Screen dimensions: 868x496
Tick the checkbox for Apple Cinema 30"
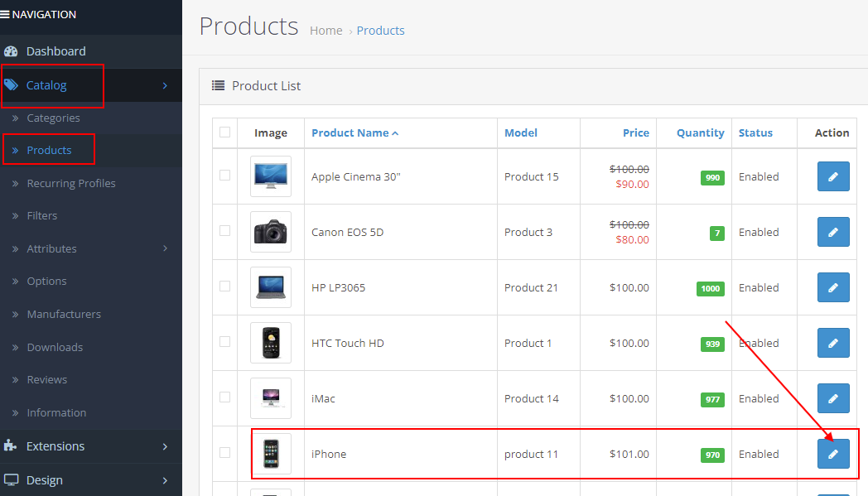coord(224,176)
